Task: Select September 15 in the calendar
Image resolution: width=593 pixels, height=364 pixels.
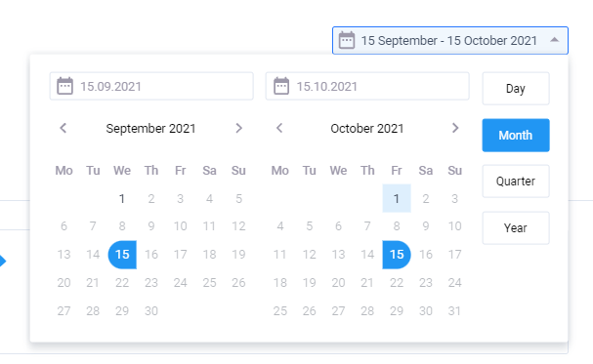Action: pyautogui.click(x=122, y=255)
